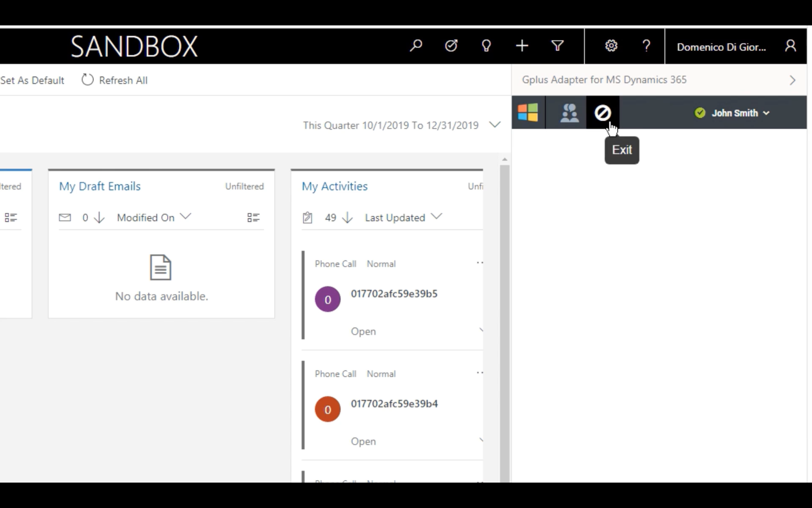The width and height of the screenshot is (812, 508).
Task: Open the My Draft Emails stream title
Action: (100, 186)
